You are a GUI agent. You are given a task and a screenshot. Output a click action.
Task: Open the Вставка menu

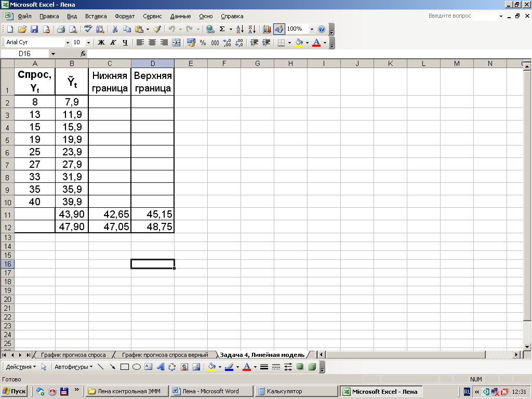pyautogui.click(x=96, y=16)
